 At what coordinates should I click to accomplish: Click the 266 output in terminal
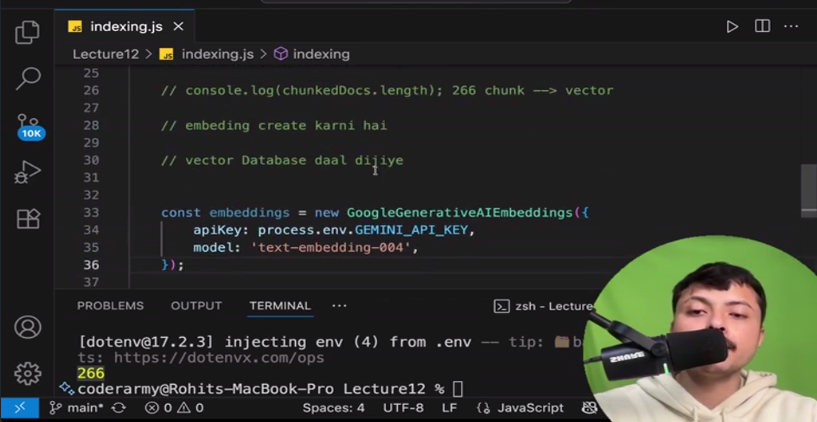tap(91, 373)
